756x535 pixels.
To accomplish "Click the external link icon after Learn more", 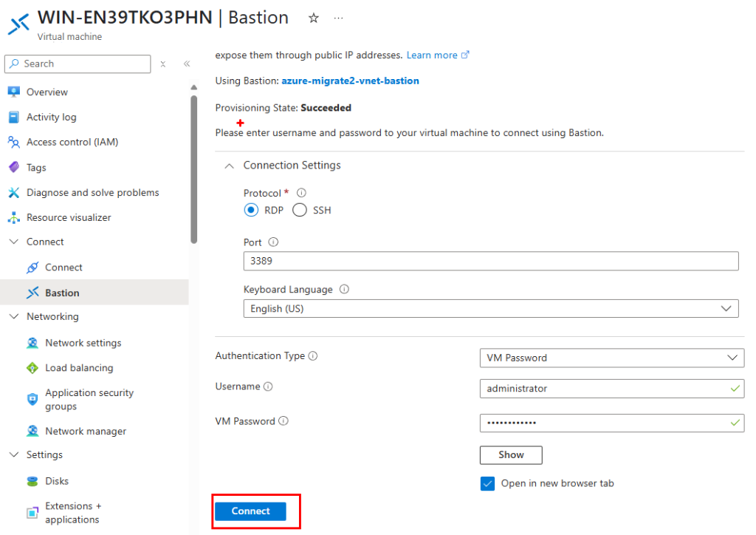I will coord(465,55).
